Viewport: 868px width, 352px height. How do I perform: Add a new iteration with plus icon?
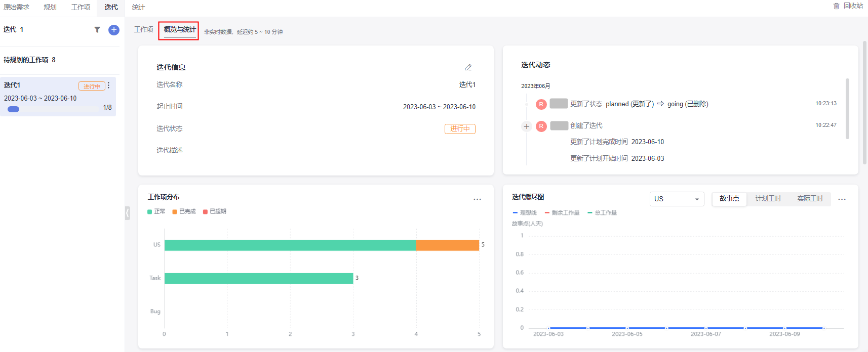pos(114,30)
